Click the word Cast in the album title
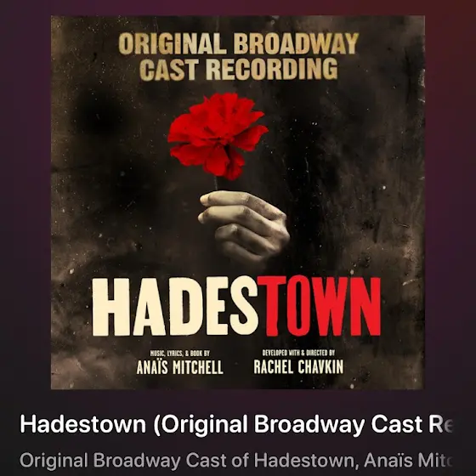476x476 pixels. pos(396,423)
